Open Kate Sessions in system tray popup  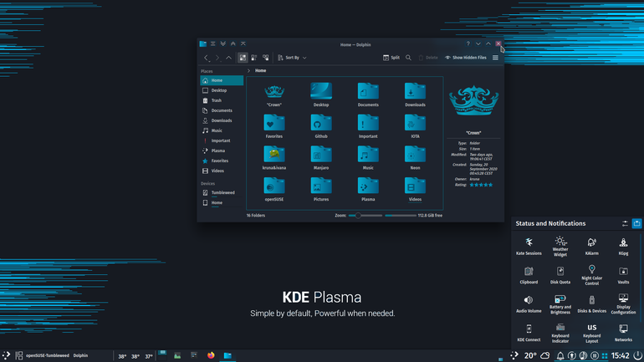529,247
